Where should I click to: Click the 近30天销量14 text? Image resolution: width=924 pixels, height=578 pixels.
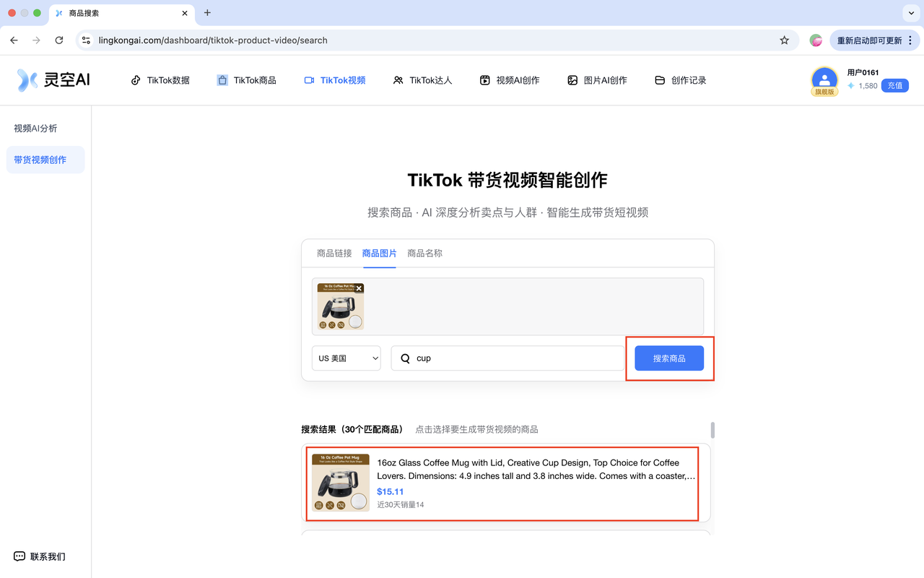click(401, 505)
